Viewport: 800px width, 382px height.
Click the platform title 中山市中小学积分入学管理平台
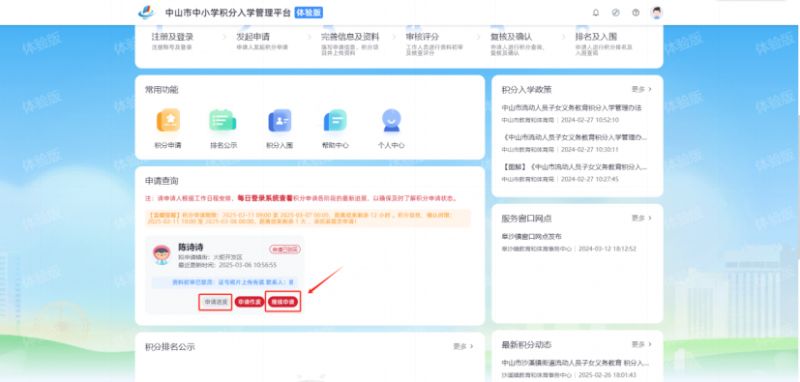(228, 13)
